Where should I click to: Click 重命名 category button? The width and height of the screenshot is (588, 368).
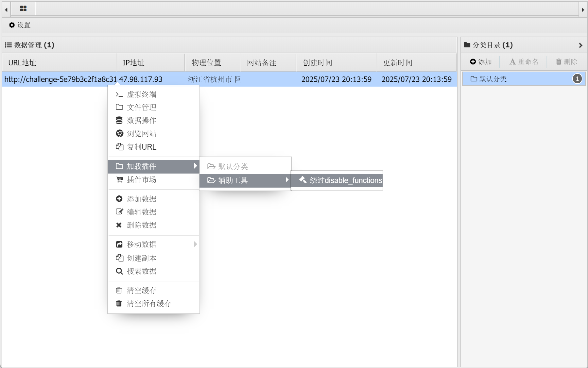pyautogui.click(x=524, y=61)
